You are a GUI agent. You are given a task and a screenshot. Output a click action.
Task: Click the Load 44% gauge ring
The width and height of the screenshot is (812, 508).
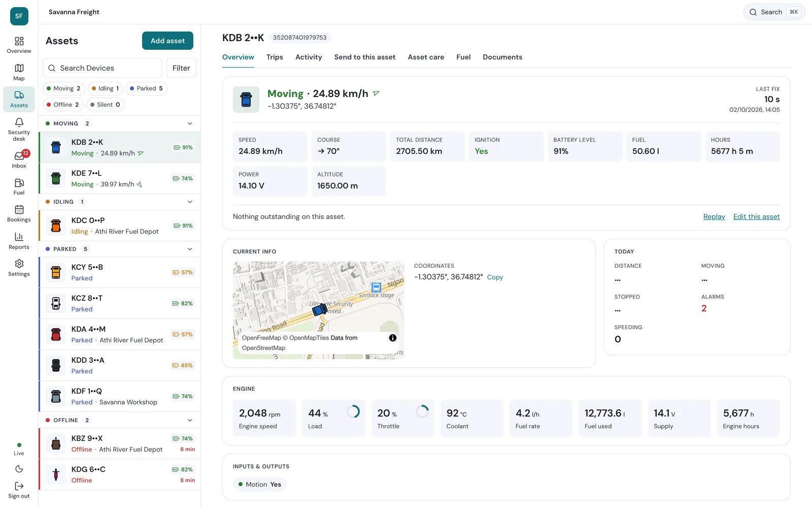pos(353,411)
